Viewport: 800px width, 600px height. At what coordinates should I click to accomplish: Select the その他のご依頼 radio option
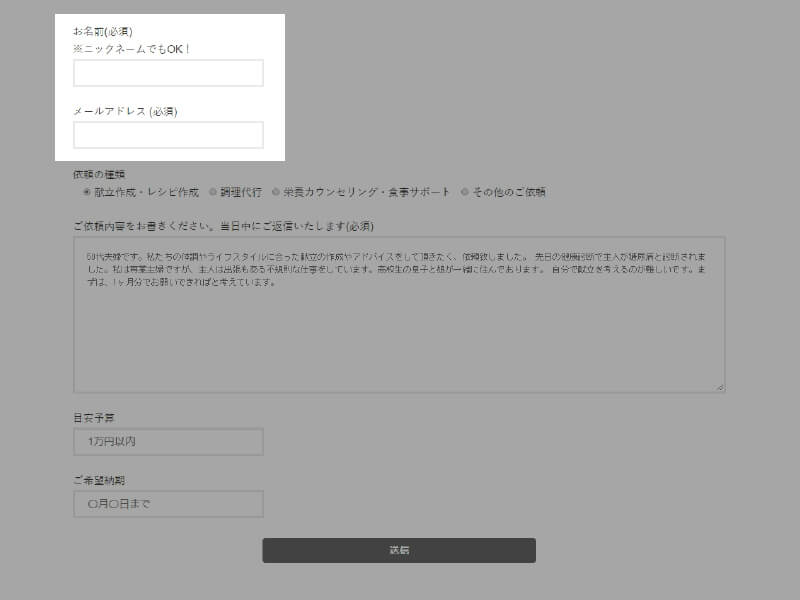(x=465, y=192)
